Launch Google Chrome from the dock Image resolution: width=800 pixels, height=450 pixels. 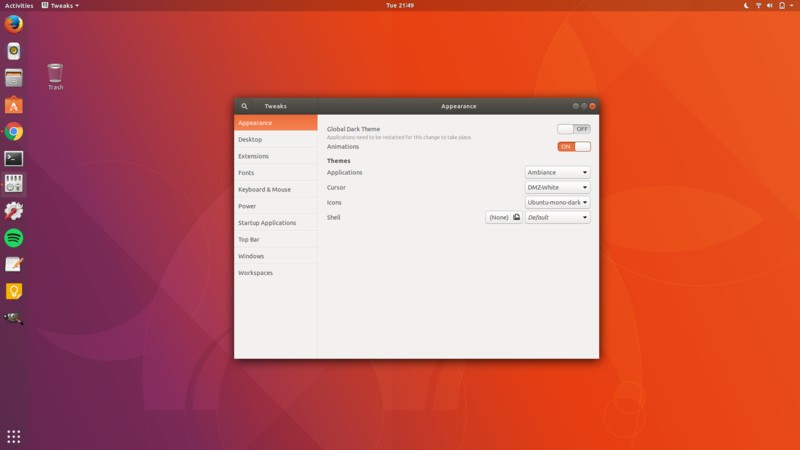[x=14, y=132]
